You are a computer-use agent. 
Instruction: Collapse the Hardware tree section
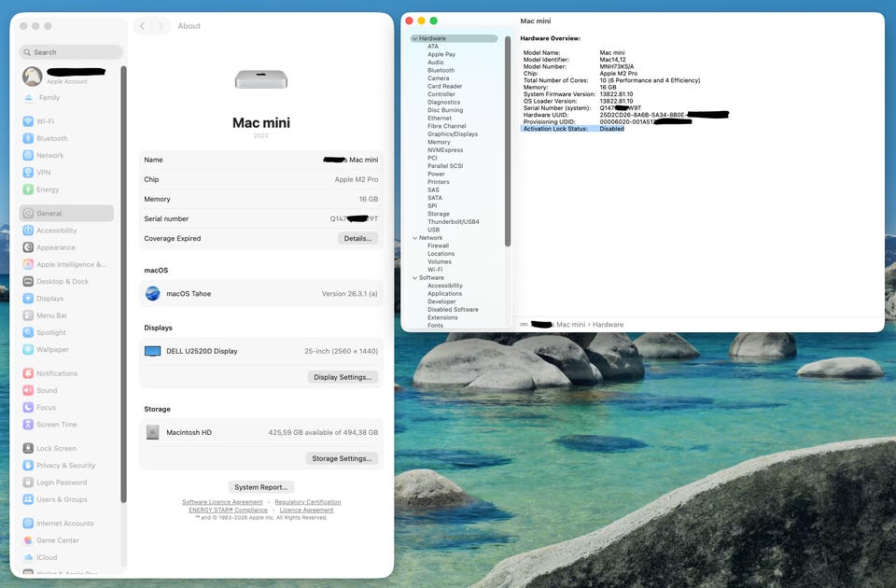coord(414,38)
